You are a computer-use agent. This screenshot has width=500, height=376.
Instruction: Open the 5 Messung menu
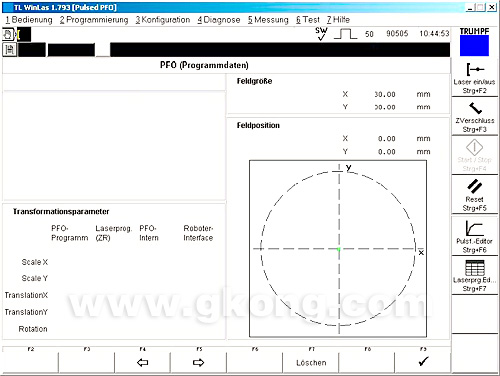[x=268, y=20]
